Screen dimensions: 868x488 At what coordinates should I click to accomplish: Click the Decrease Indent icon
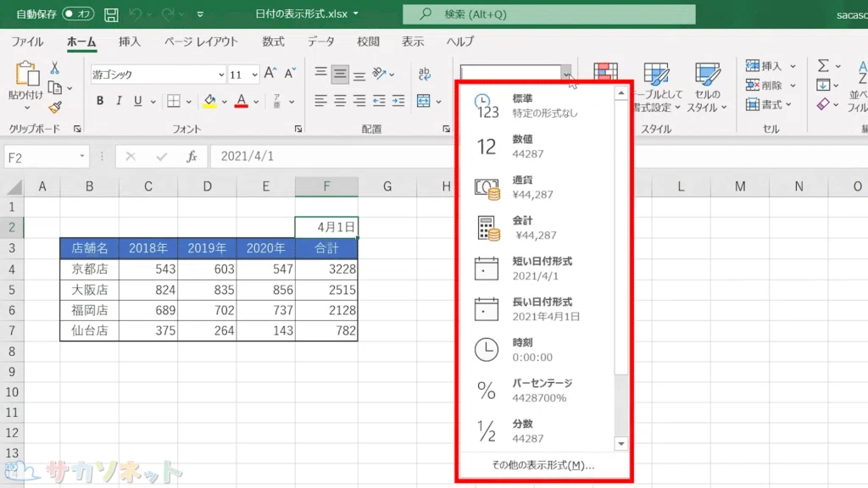[x=379, y=101]
